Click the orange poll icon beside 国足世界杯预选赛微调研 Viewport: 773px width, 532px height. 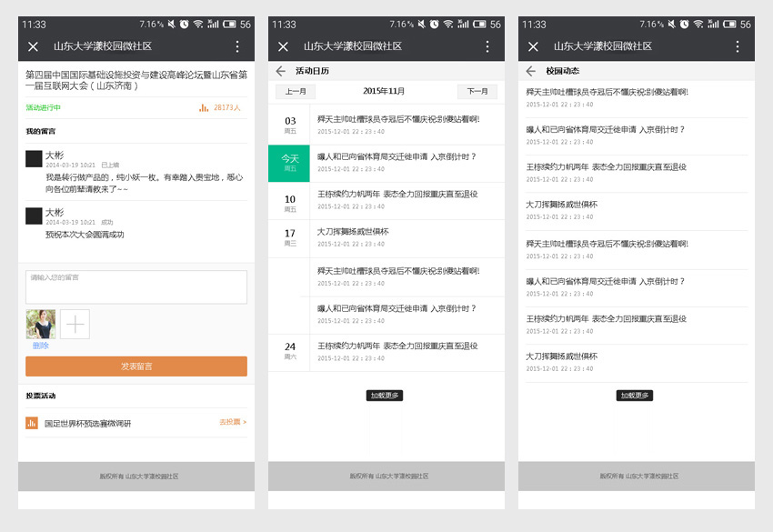click(32, 423)
